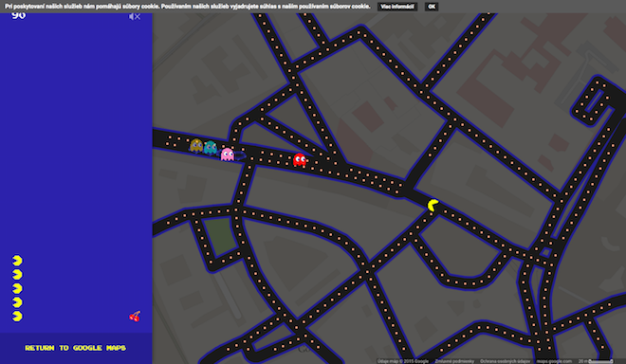Click Return to Google Maps

[76, 348]
